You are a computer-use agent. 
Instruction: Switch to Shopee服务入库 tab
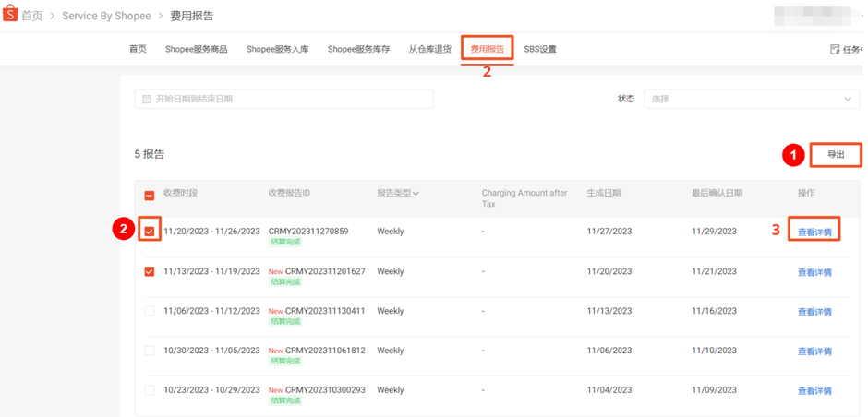(277, 49)
